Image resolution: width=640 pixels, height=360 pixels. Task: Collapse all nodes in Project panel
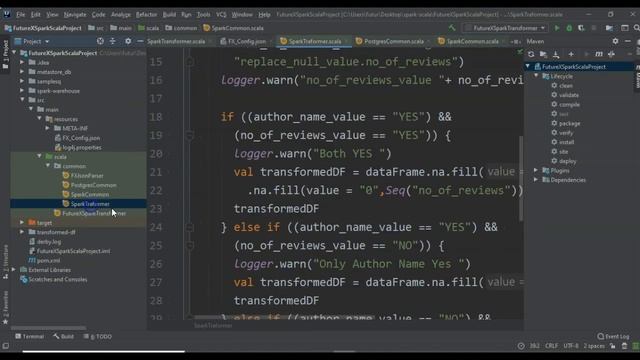point(113,41)
